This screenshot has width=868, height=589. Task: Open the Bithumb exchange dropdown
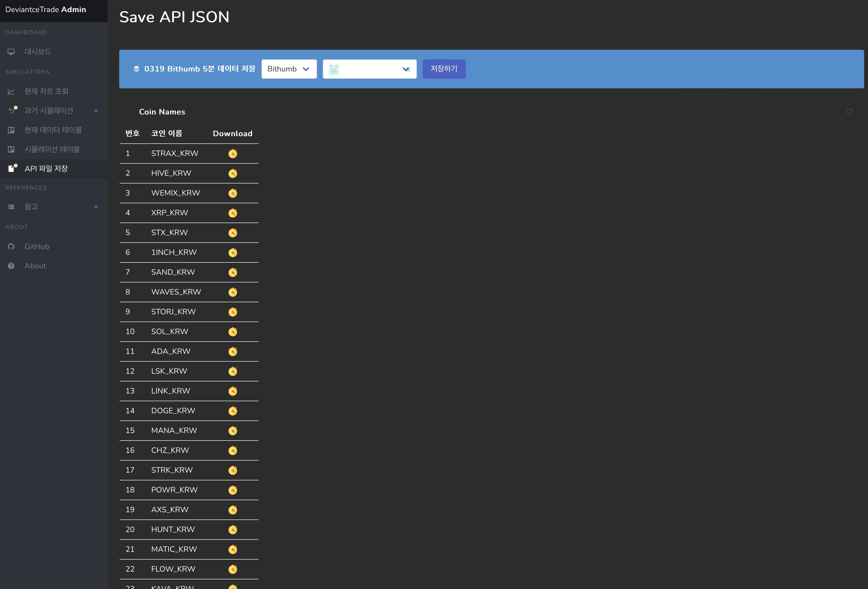(289, 69)
